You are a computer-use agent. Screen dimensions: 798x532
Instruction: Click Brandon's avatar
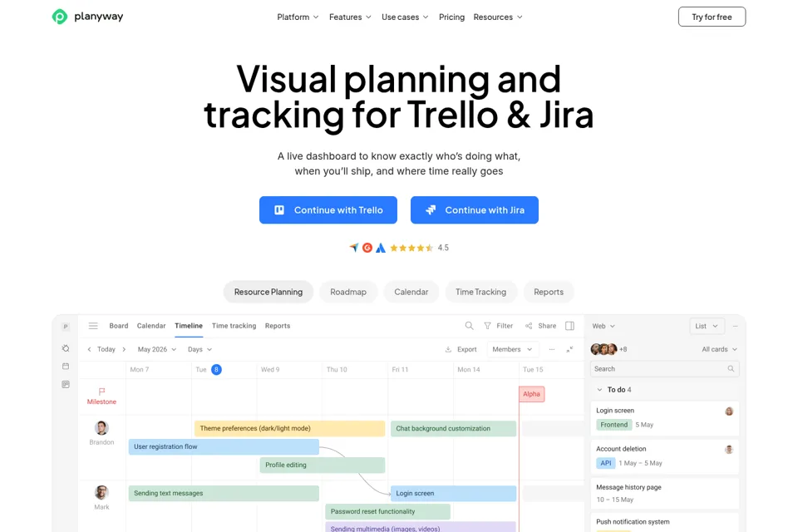point(101,427)
